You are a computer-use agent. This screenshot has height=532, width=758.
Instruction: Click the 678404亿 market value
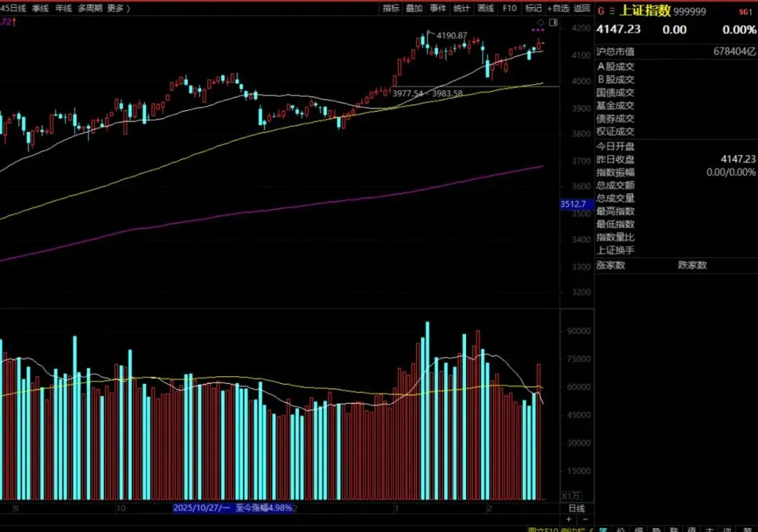click(x=734, y=52)
